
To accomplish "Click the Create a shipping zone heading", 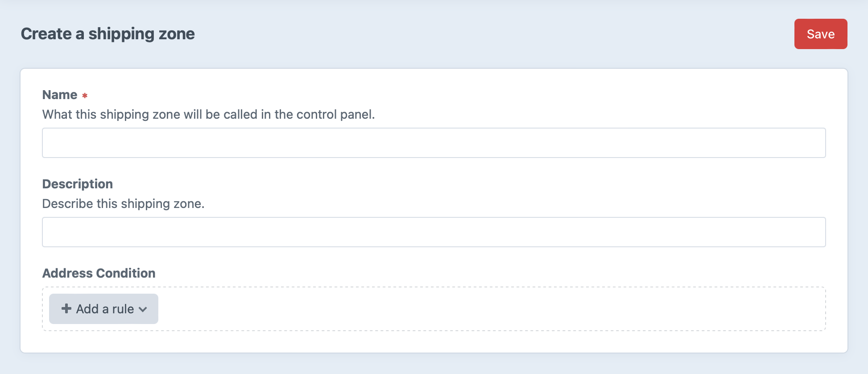I will (107, 33).
